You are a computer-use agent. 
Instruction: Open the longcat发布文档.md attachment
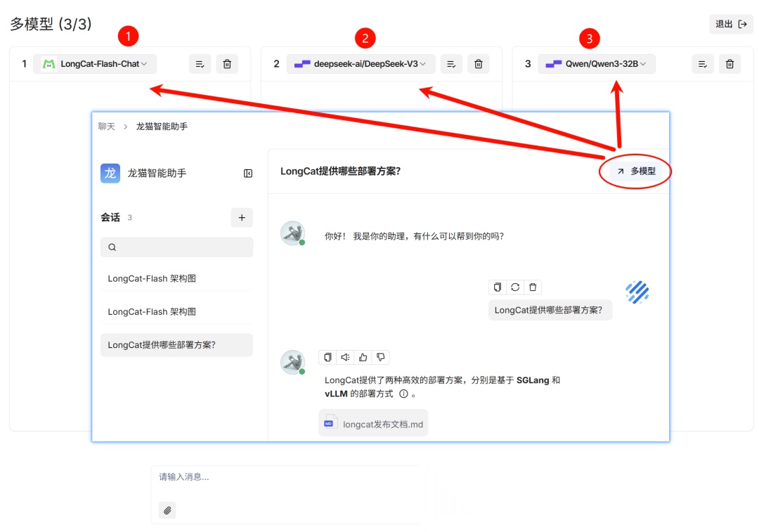coord(373,424)
